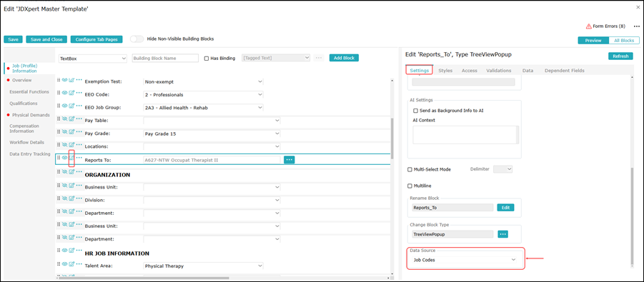Open more options for Exemption Test row

pos(79,81)
